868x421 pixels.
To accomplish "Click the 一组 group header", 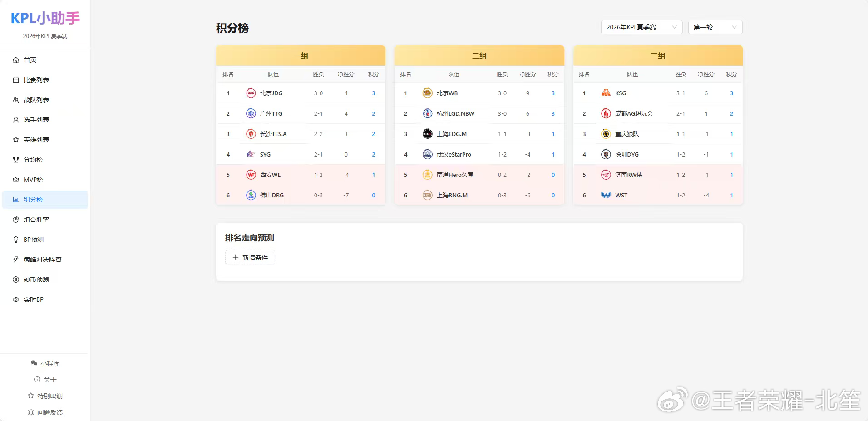I will click(x=301, y=55).
